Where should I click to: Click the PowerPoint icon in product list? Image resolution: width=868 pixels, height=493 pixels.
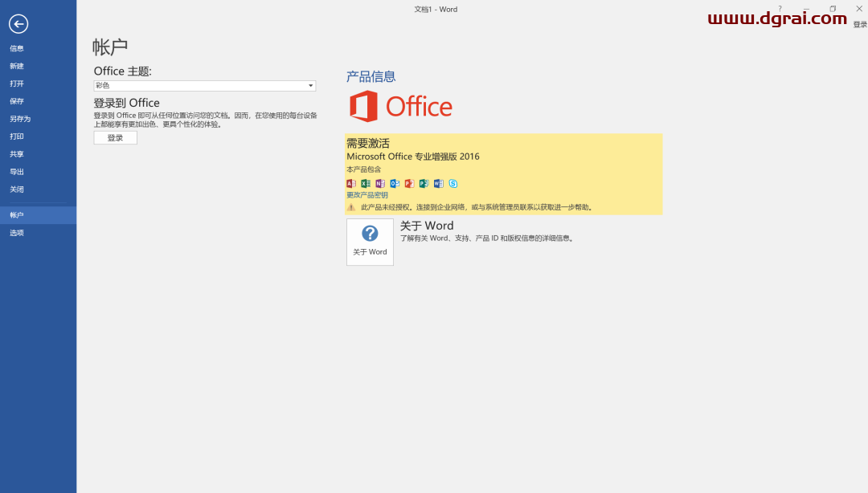409,184
